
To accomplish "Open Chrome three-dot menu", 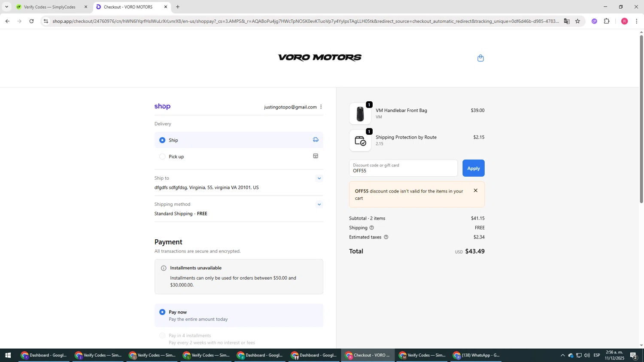I will tap(637, 21).
